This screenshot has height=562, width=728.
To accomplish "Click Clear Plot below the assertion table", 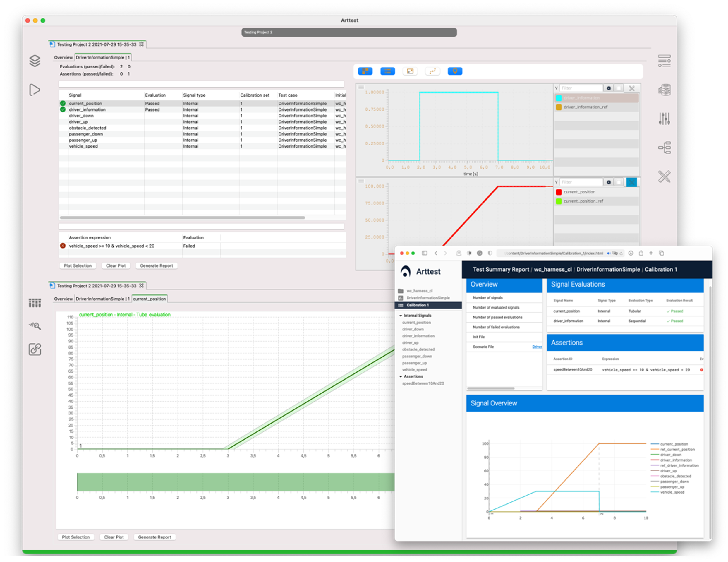I will pyautogui.click(x=116, y=266).
